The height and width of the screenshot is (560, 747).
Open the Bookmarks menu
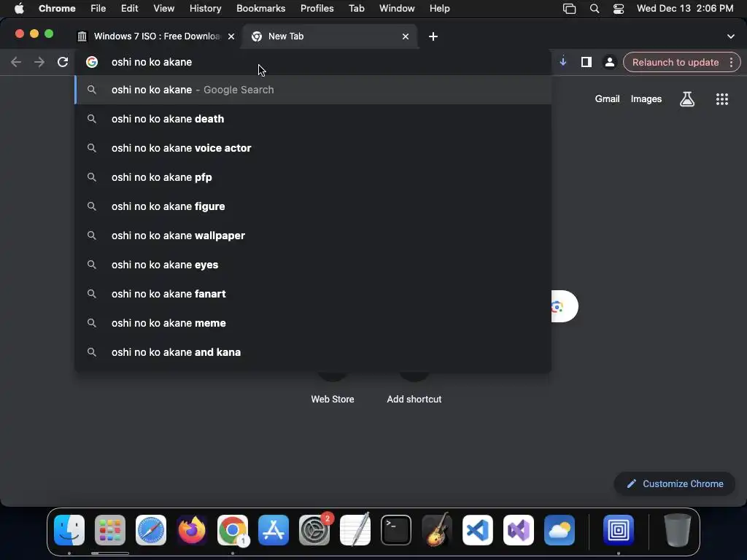(x=261, y=9)
